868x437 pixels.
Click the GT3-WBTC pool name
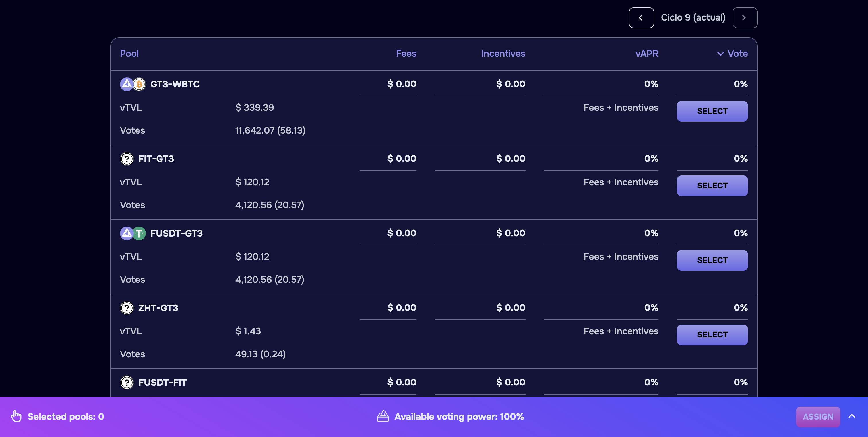tap(175, 84)
